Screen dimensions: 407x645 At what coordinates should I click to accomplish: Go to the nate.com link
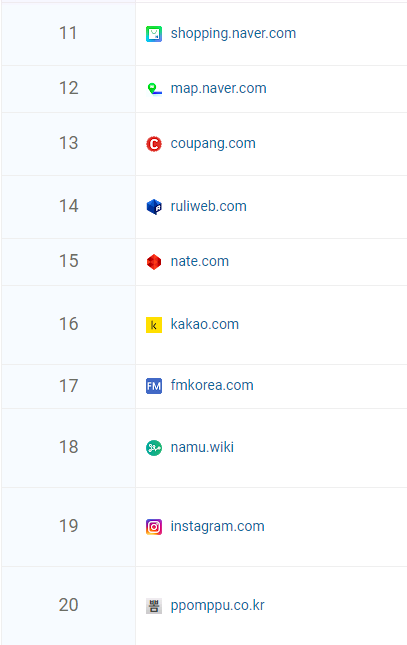[200, 261]
